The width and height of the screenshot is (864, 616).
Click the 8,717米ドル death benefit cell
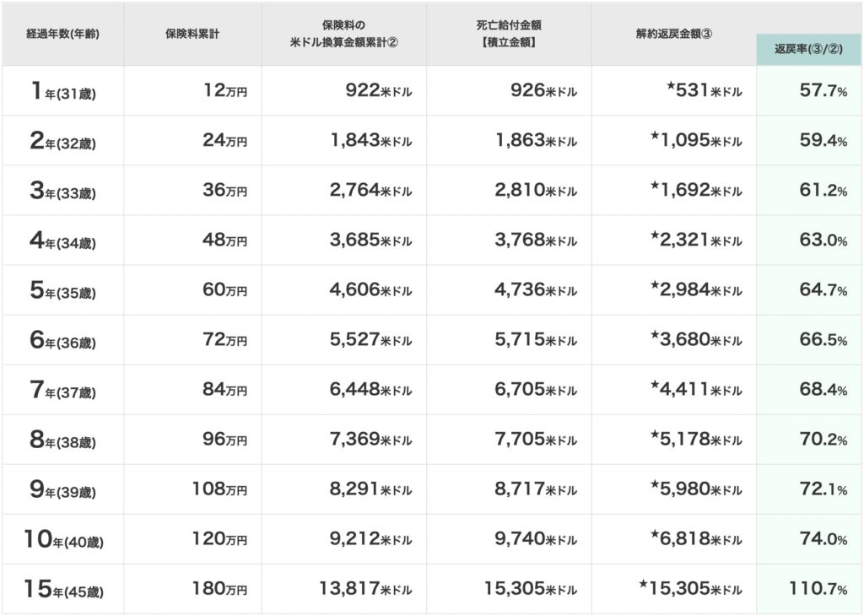pyautogui.click(x=536, y=489)
